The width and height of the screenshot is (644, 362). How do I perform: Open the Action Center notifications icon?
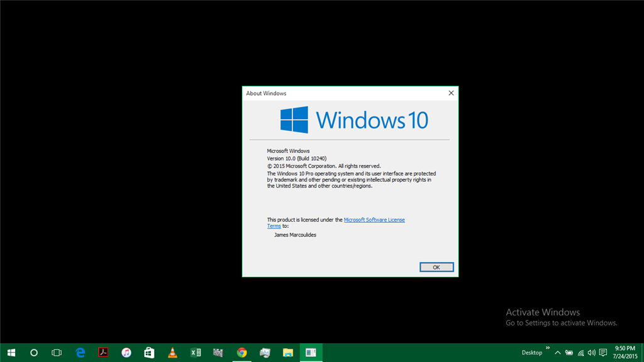(x=603, y=353)
